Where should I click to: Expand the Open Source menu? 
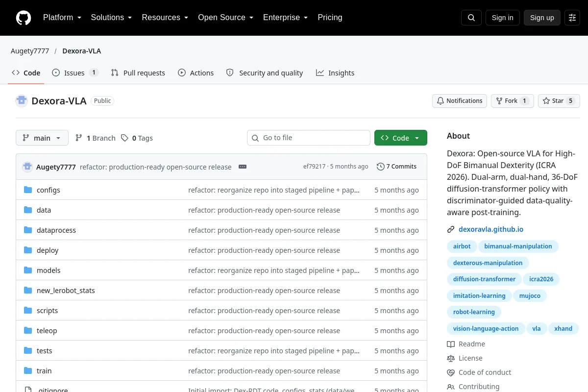pos(225,18)
